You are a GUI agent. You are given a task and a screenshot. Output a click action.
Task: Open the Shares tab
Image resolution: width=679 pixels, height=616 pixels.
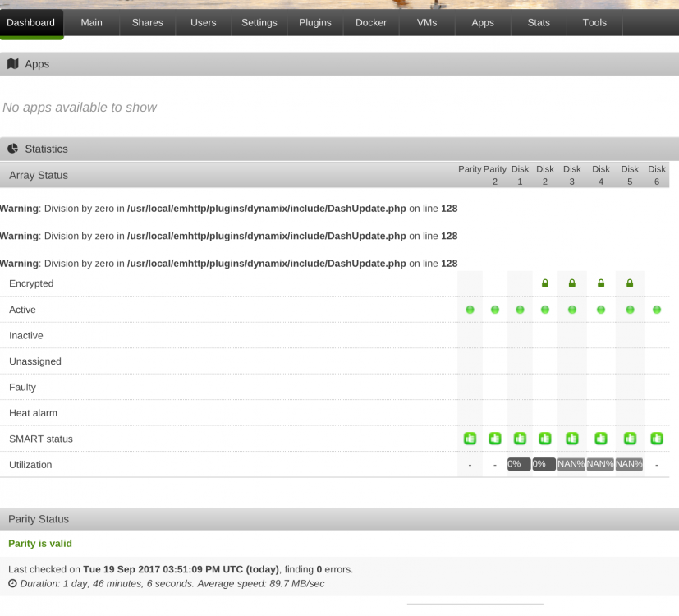coord(147,23)
